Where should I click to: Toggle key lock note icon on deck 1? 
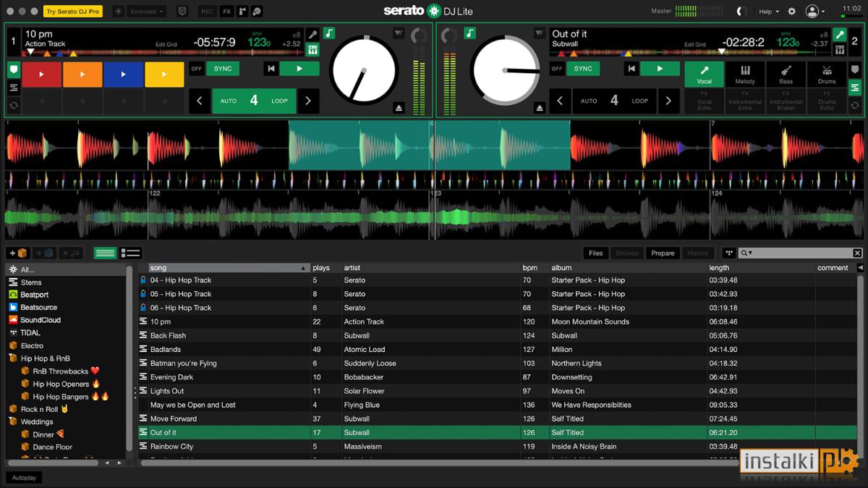tap(329, 33)
